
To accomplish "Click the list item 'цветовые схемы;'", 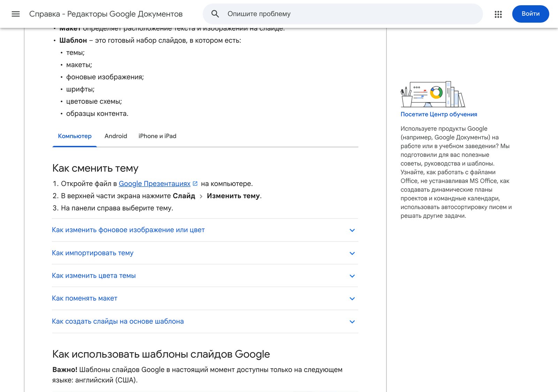I will coord(94,101).
